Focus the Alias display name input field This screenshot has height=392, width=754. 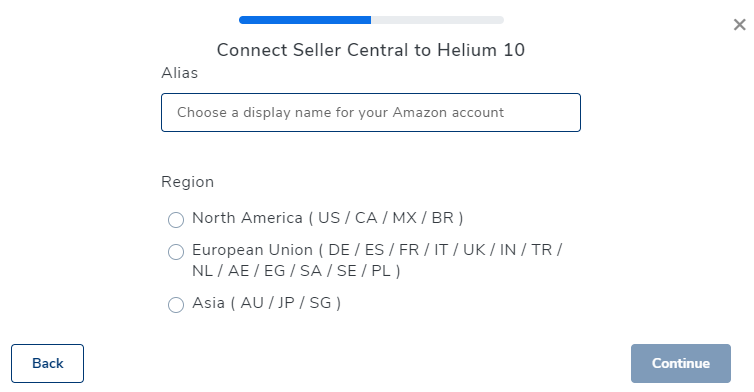tap(371, 113)
